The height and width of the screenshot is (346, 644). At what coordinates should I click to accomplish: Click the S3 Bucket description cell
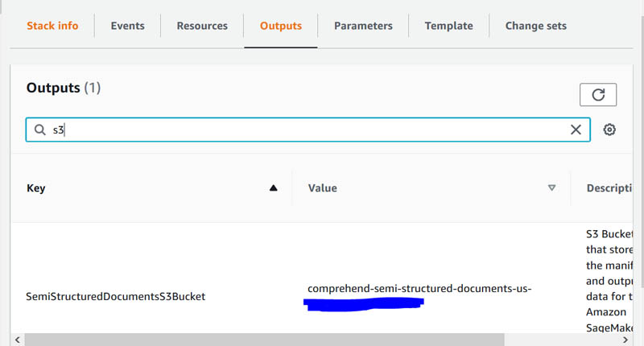[609, 281]
